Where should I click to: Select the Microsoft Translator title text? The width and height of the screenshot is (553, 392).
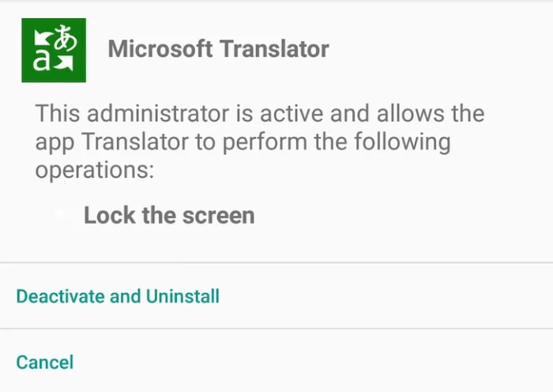[x=218, y=49]
